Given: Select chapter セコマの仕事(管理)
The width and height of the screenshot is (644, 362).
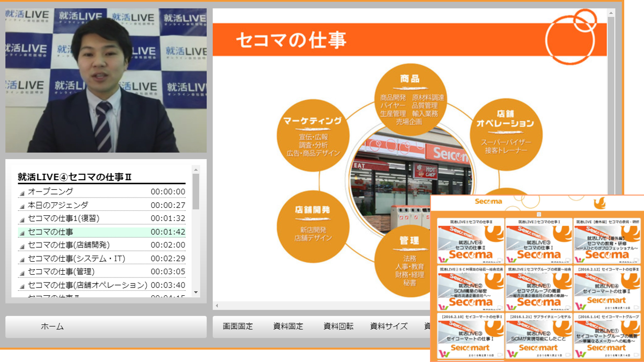Looking at the screenshot, I should [x=102, y=272].
